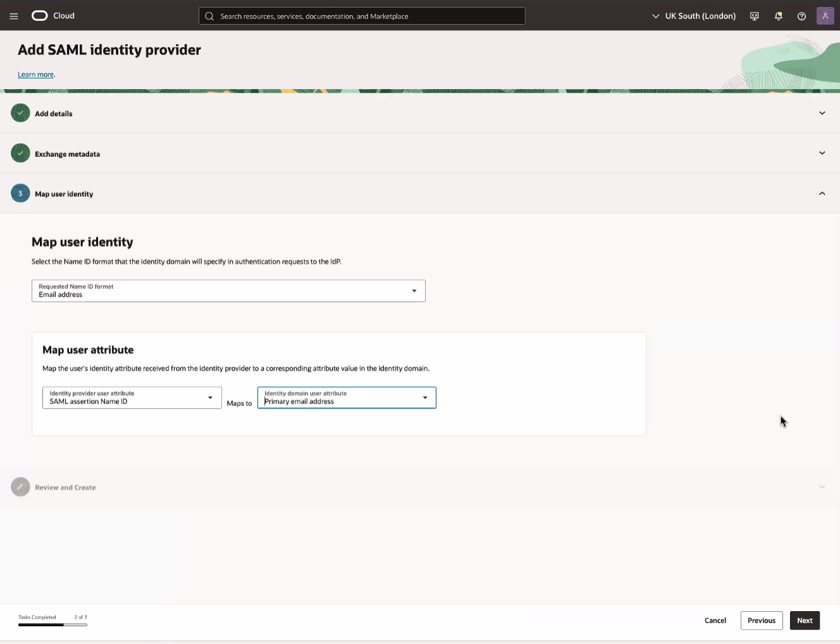
Task: Select the Exchange metadata step header
Action: [68, 153]
